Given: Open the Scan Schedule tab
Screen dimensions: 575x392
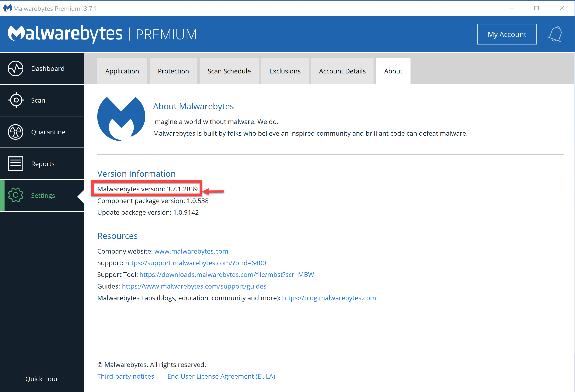Looking at the screenshot, I should pos(229,71).
